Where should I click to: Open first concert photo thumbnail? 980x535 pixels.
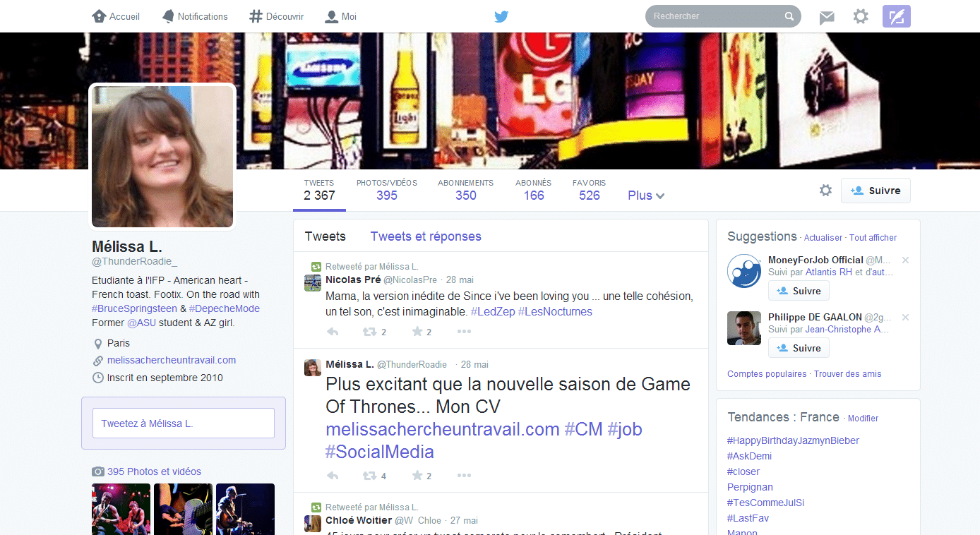[121, 509]
